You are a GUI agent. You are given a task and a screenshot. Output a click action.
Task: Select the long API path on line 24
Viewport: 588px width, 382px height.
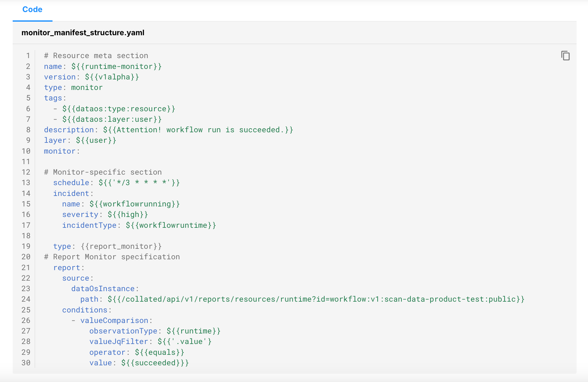315,299
